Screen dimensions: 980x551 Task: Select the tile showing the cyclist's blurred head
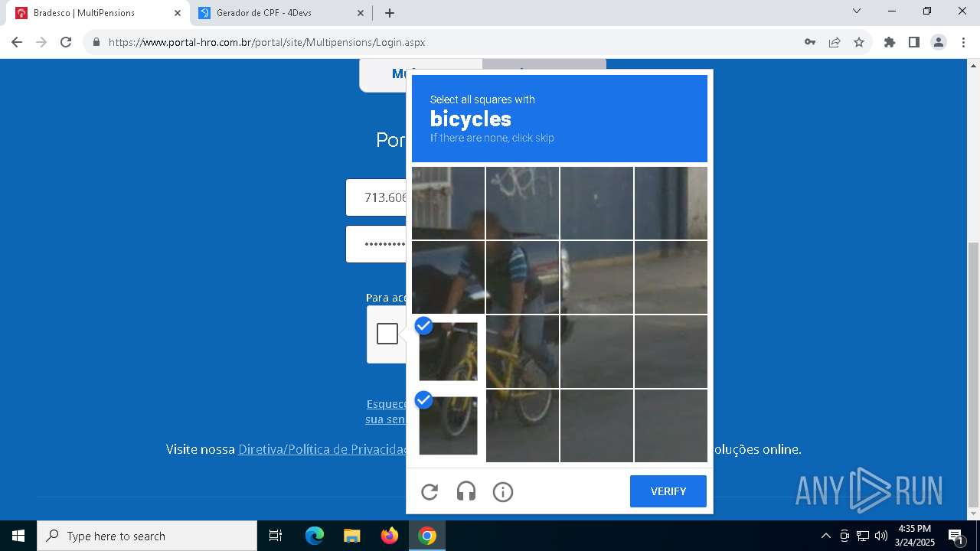tap(448, 203)
